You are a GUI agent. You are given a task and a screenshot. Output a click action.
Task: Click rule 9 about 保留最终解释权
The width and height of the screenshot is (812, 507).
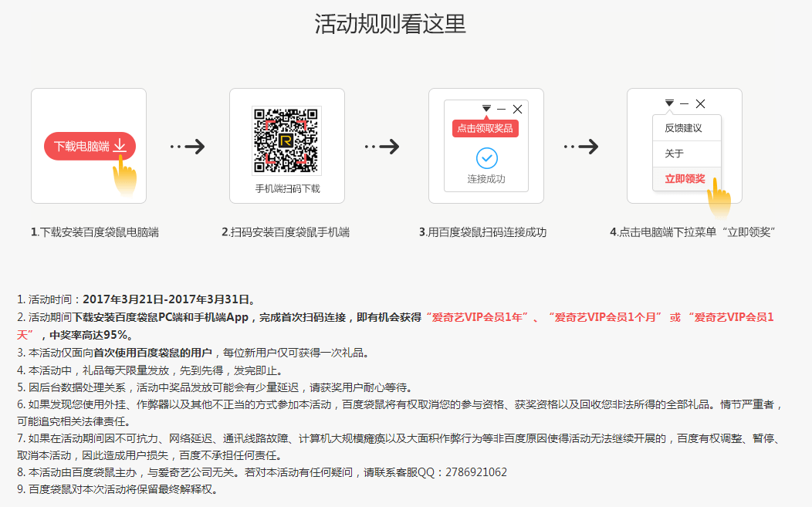click(117, 489)
